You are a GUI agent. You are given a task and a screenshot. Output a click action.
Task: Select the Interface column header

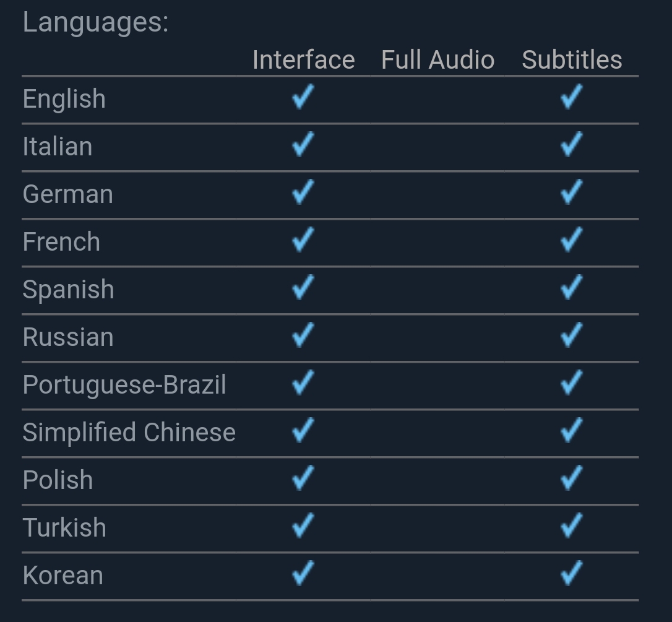(303, 59)
